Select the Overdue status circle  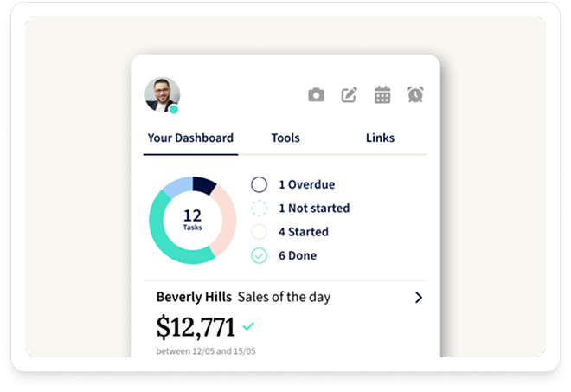tap(259, 184)
